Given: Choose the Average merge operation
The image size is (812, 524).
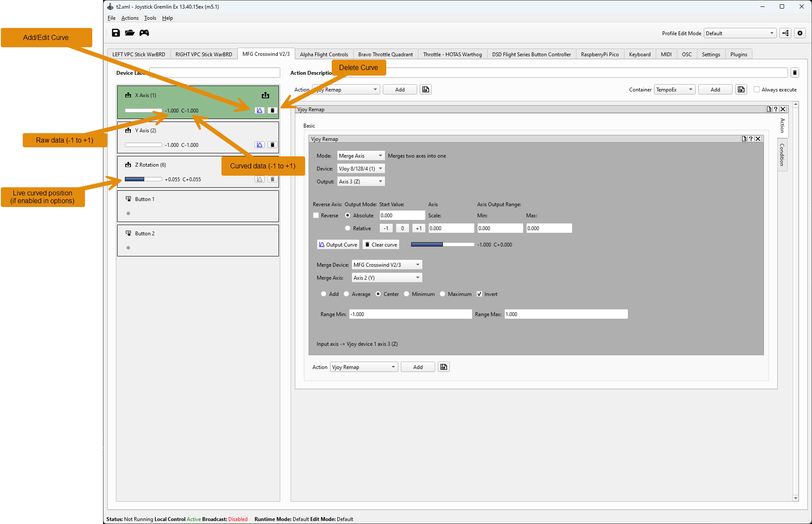Looking at the screenshot, I should pos(346,294).
